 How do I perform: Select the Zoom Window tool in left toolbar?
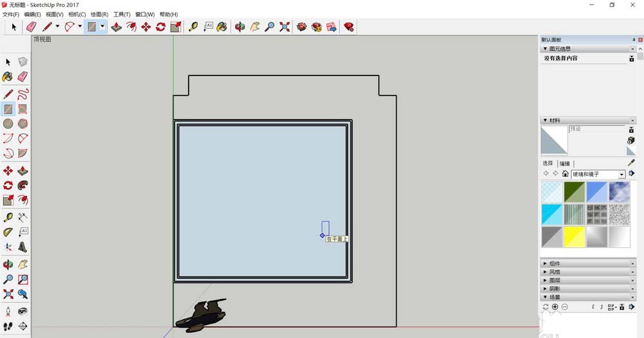pyautogui.click(x=23, y=279)
